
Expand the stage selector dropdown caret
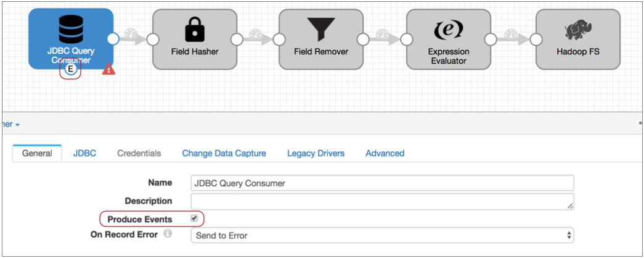tap(18, 125)
